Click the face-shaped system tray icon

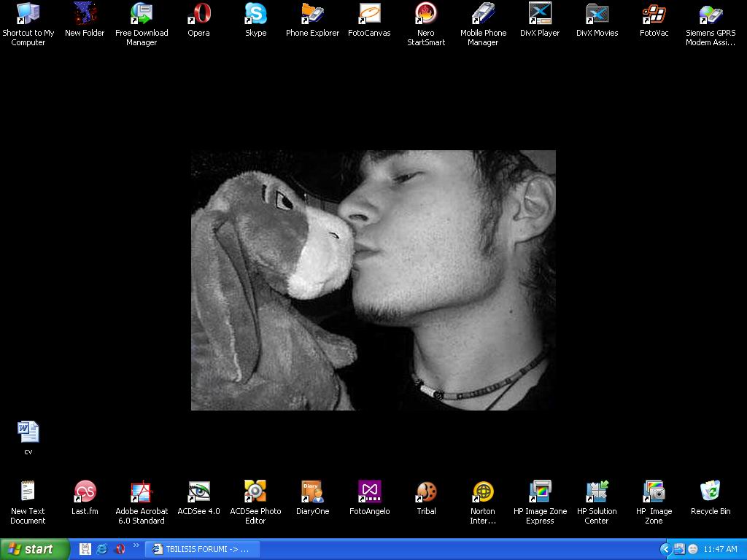[693, 549]
